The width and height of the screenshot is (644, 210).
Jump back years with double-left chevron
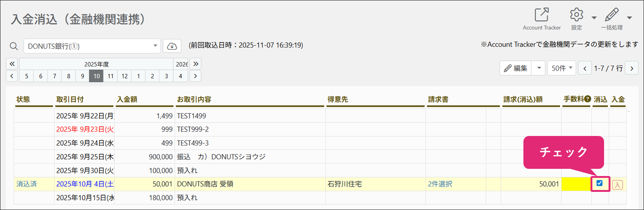pos(12,64)
